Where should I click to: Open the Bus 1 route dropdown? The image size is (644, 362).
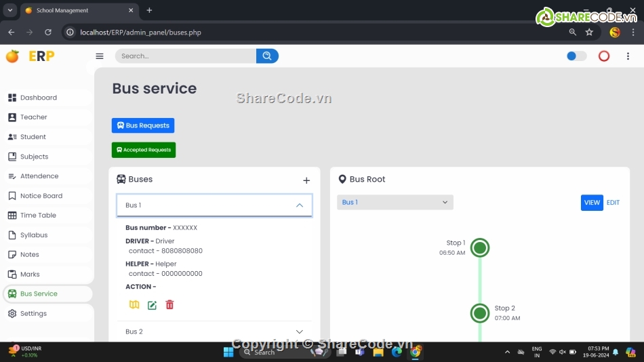pos(395,202)
